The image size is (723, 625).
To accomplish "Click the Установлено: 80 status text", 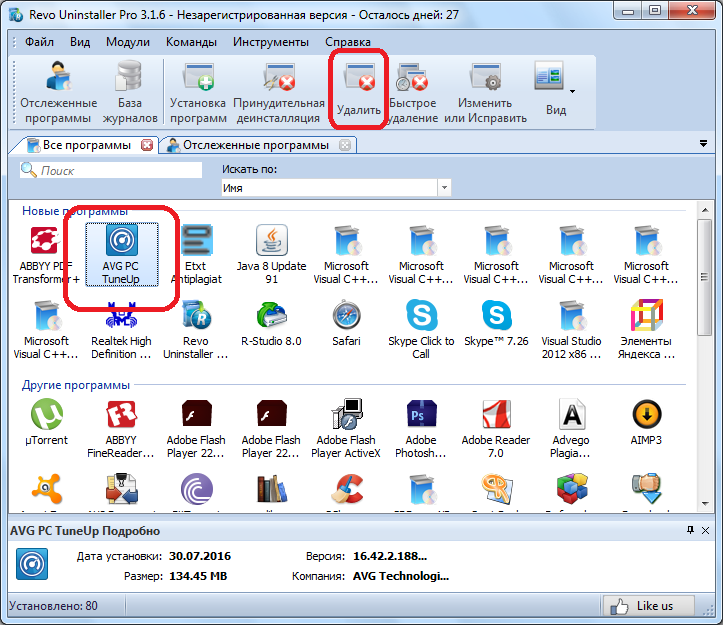I will (x=53, y=606).
